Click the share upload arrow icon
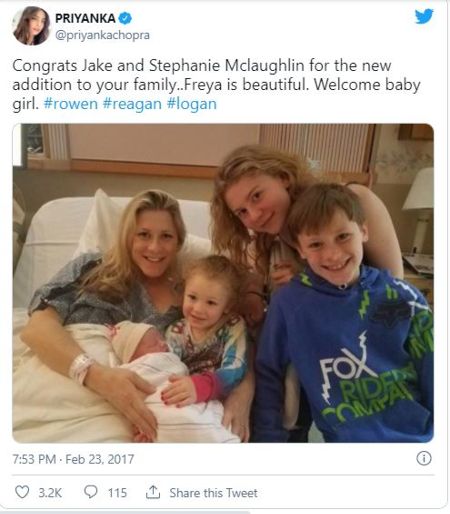Screen dimensions: 450x514 (153, 492)
